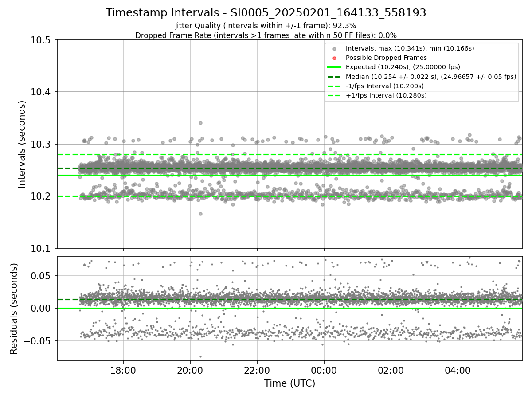Click the '04:00' time tick label
Image resolution: width=532 pixels, height=399 pixels.
point(458,370)
